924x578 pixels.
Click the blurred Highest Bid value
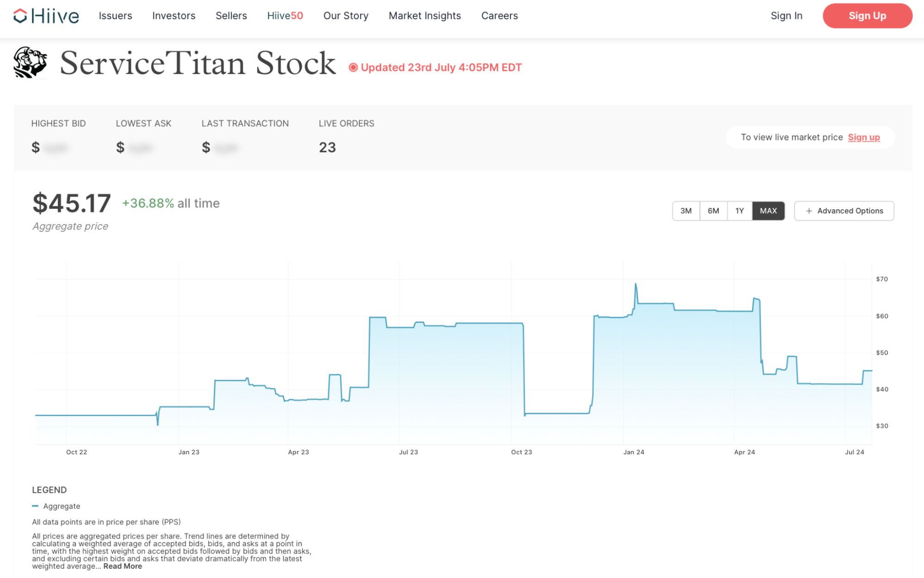click(55, 148)
